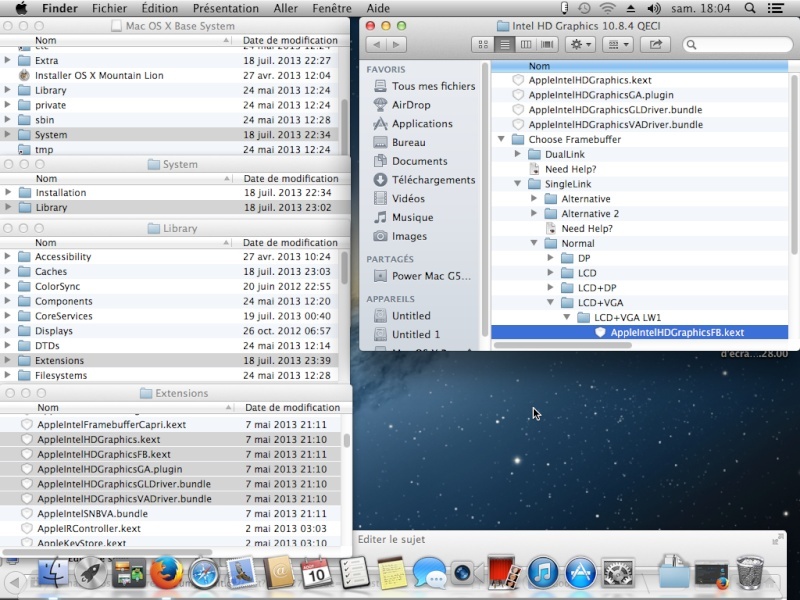The image size is (800, 600).
Task: Open Spotlight search in menu bar
Action: coord(749,8)
